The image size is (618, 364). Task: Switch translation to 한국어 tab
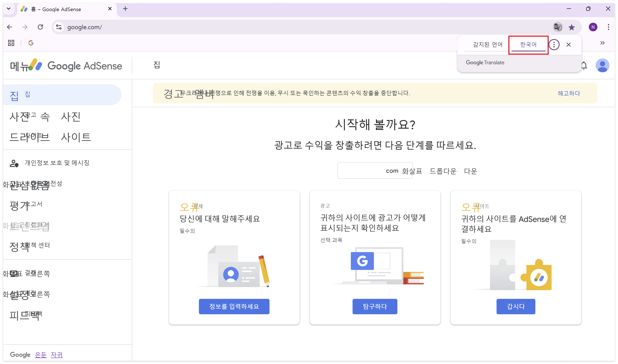(528, 44)
